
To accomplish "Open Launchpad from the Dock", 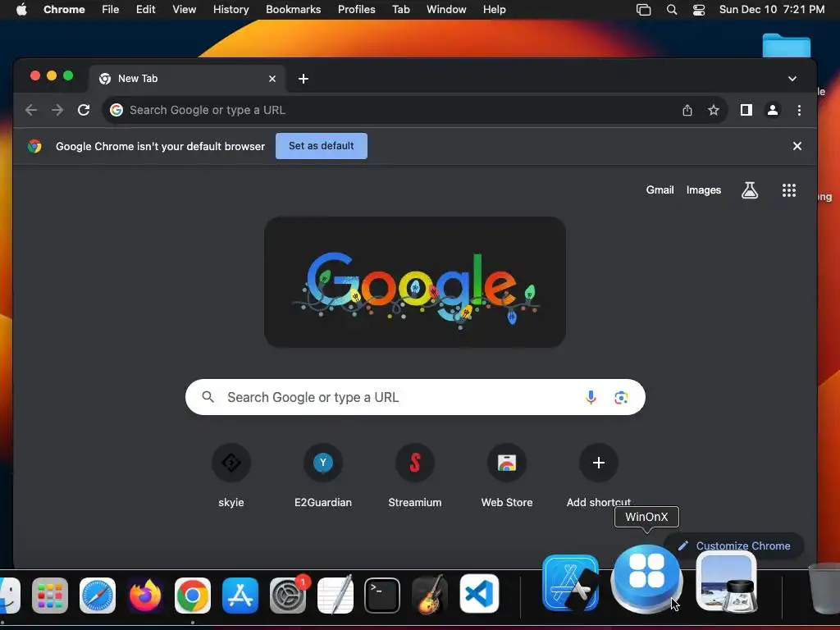I will 50,596.
